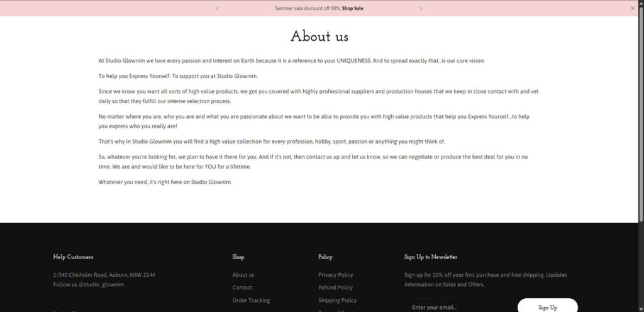Dismiss the pink announcement bar
Screen dimensions: 644x312
[x=633, y=8]
